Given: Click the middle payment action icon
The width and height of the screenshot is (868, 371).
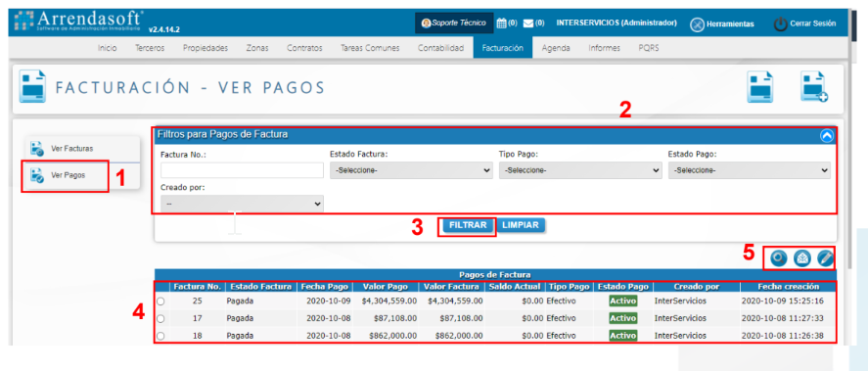Looking at the screenshot, I should pos(802,258).
